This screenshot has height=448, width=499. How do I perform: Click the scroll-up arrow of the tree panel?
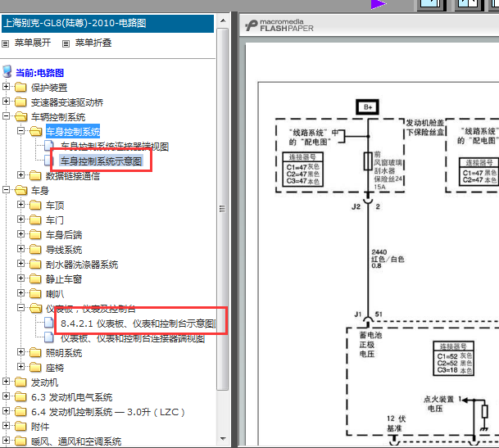tap(223, 21)
